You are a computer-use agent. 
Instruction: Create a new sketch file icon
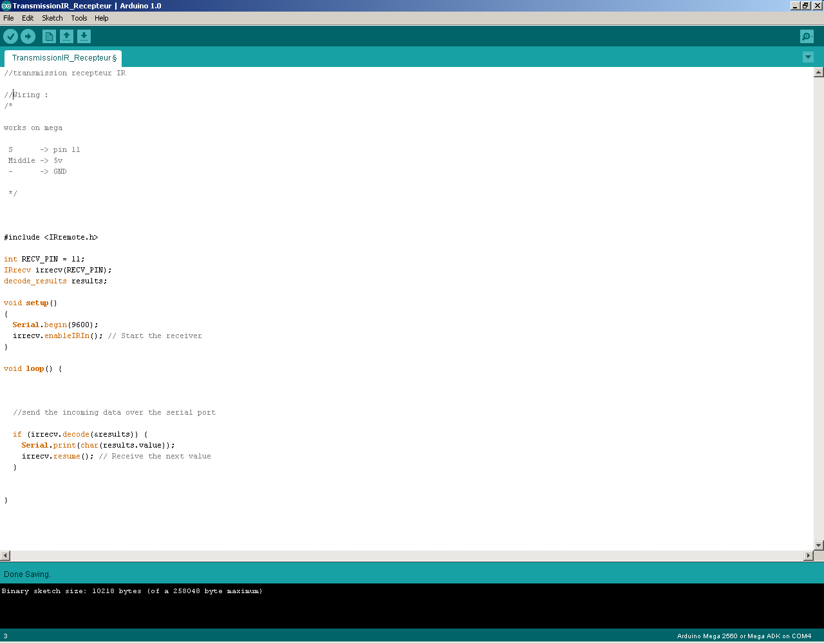49,37
